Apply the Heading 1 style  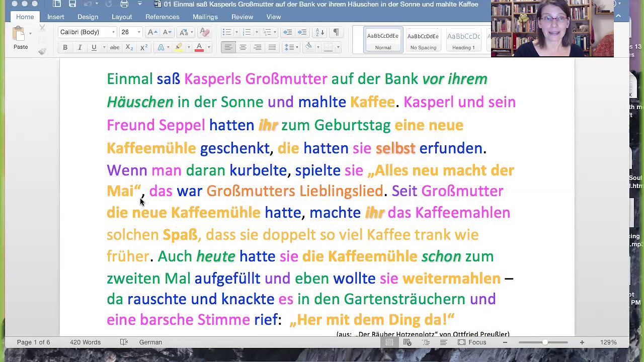click(463, 40)
